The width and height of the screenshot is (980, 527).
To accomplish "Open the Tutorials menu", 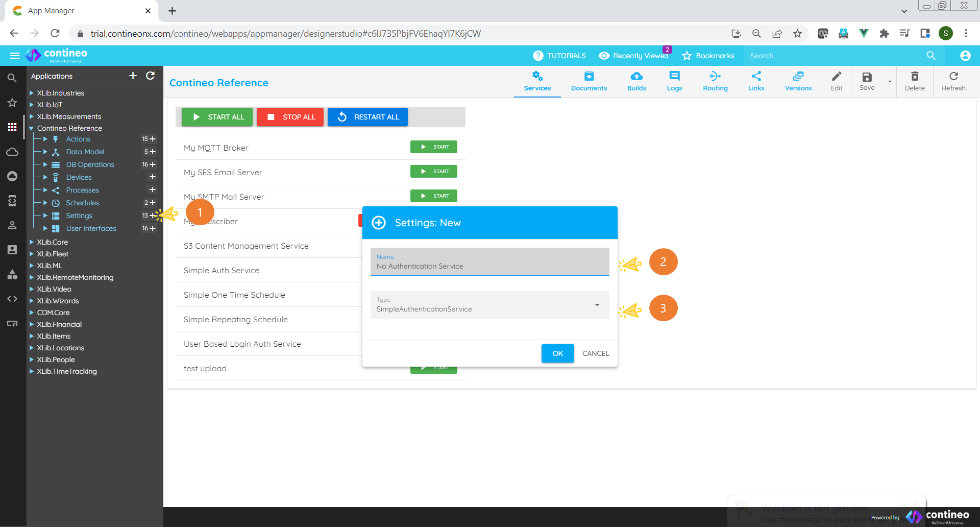I will (x=559, y=55).
